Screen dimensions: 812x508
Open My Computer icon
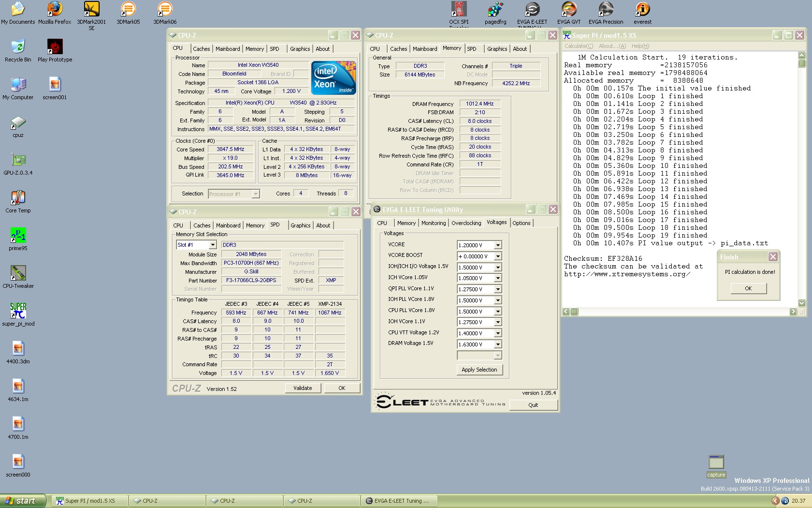(18, 89)
